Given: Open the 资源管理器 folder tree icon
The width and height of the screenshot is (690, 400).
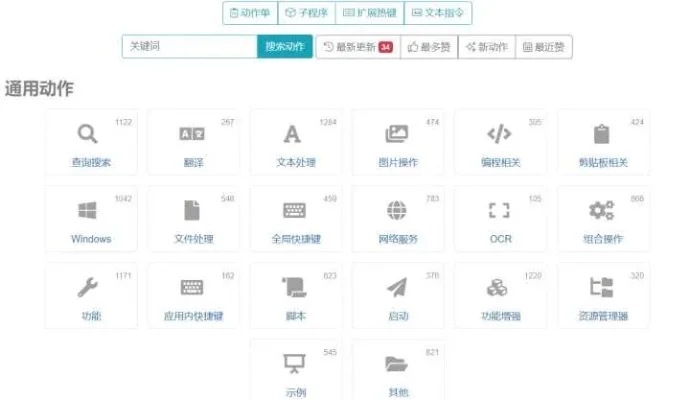Looking at the screenshot, I should [x=602, y=287].
